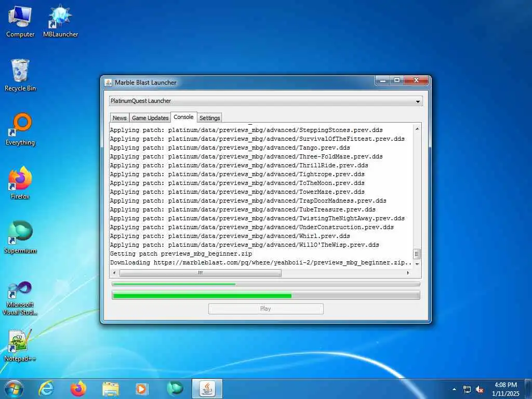Open the Computer desktop icon
The width and height of the screenshot is (532, 399).
pos(20,21)
